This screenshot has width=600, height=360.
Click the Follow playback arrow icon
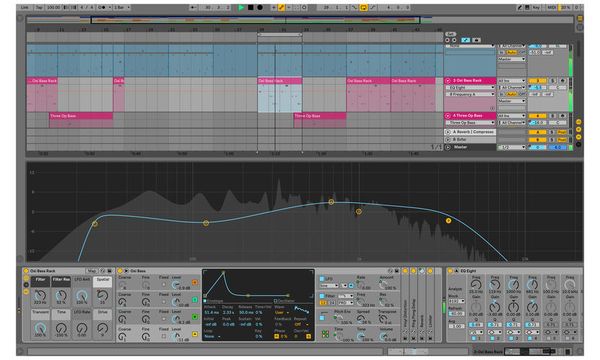point(193,7)
